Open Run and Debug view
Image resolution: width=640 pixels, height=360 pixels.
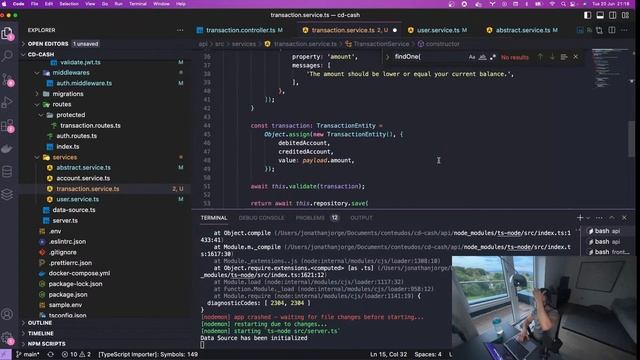7,102
